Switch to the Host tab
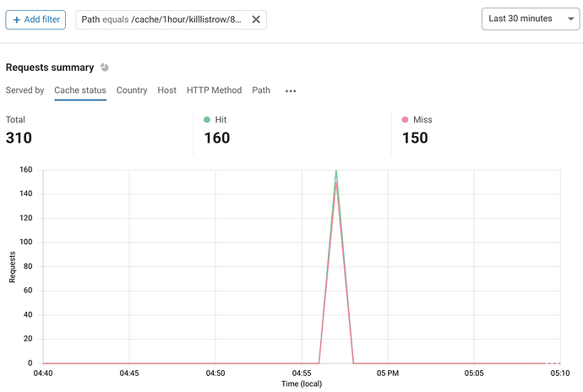The height and width of the screenshot is (392, 583). click(167, 90)
